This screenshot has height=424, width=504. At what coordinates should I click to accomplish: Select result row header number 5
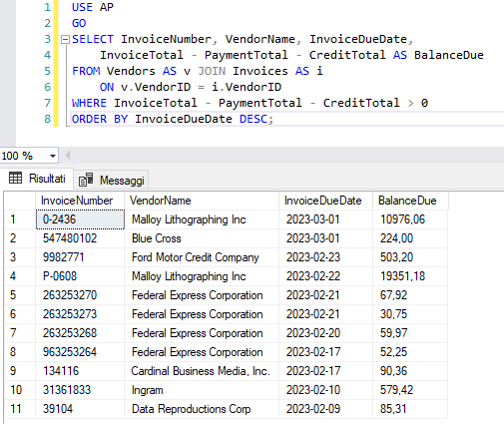tap(20, 295)
